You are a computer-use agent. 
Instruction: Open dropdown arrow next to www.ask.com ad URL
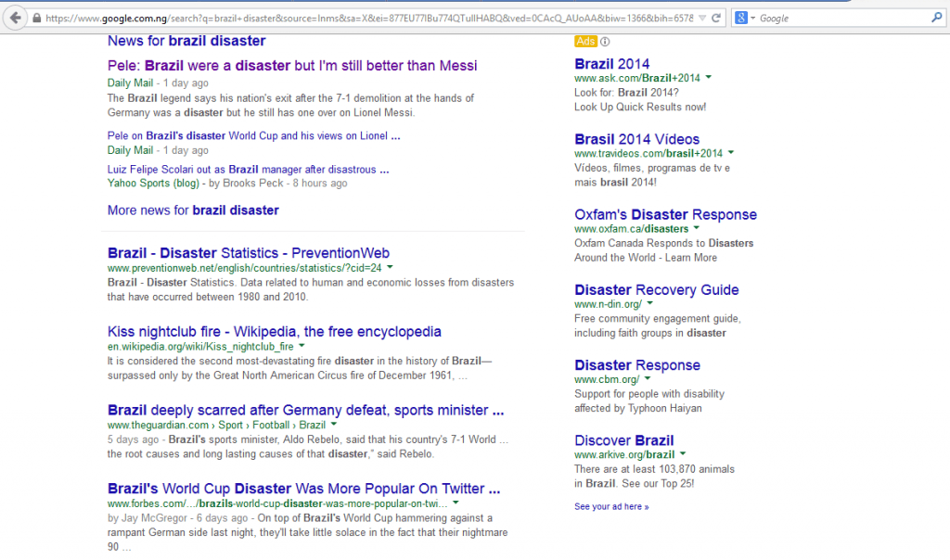(x=708, y=78)
